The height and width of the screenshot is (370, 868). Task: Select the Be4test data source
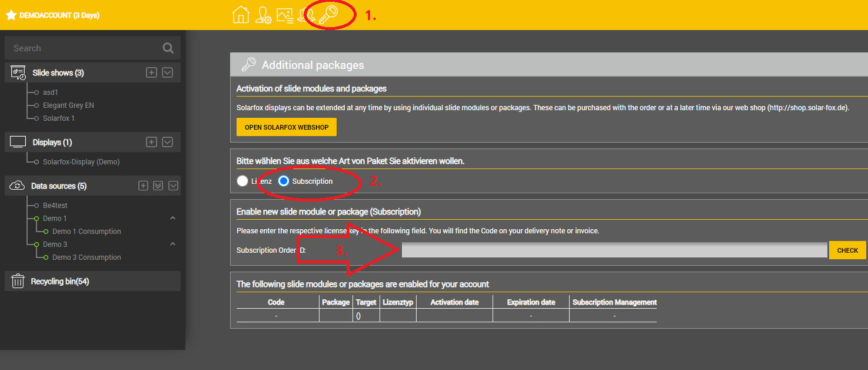55,206
